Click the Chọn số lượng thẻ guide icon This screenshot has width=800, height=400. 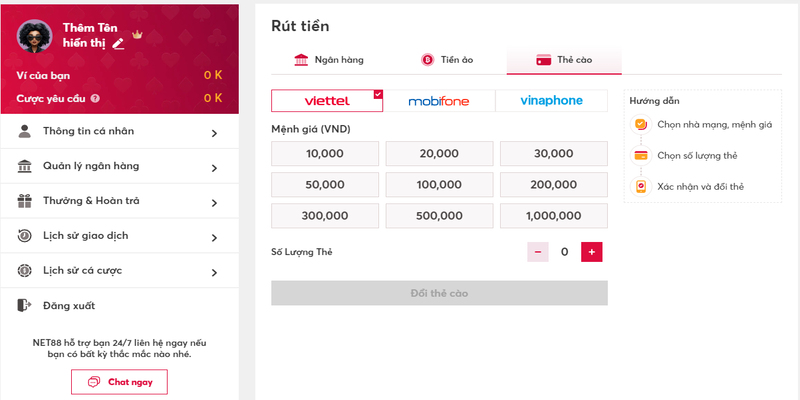coord(641,156)
